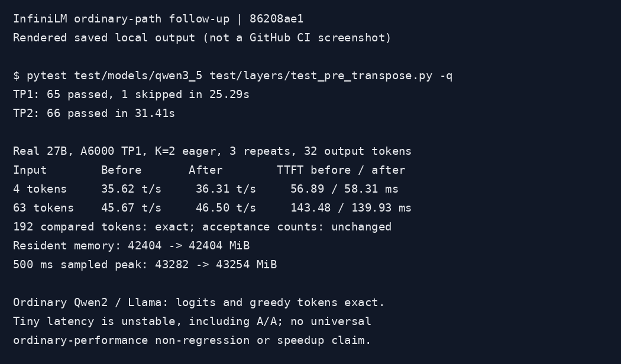
Task: Click the pytest command line
Action: pos(233,76)
